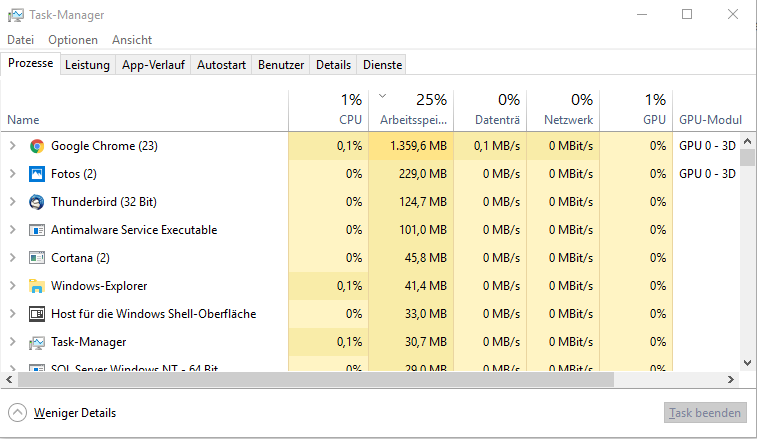Image resolution: width=757 pixels, height=439 pixels.
Task: Switch to the Benutzer tab
Action: 281,65
